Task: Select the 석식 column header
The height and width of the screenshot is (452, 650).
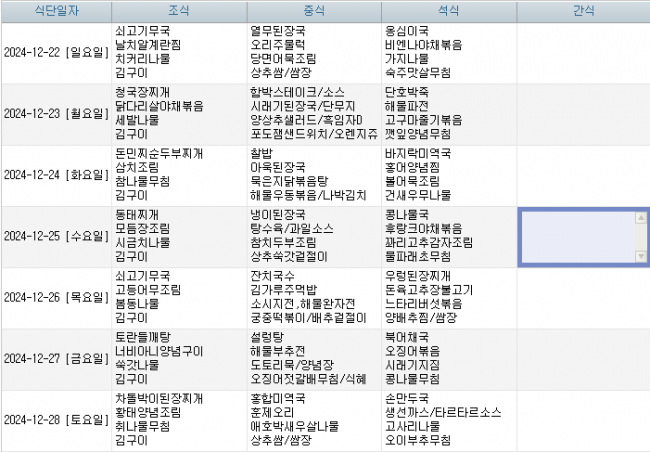Action: (447, 11)
